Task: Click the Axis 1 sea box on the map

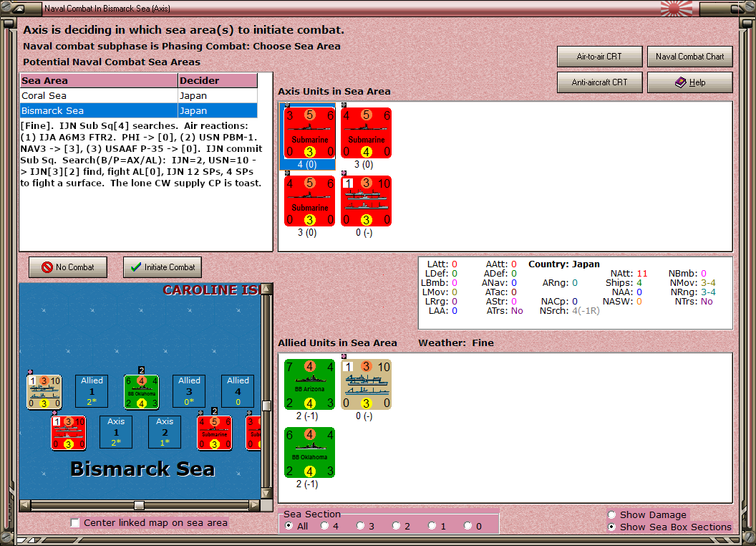Action: point(116,432)
